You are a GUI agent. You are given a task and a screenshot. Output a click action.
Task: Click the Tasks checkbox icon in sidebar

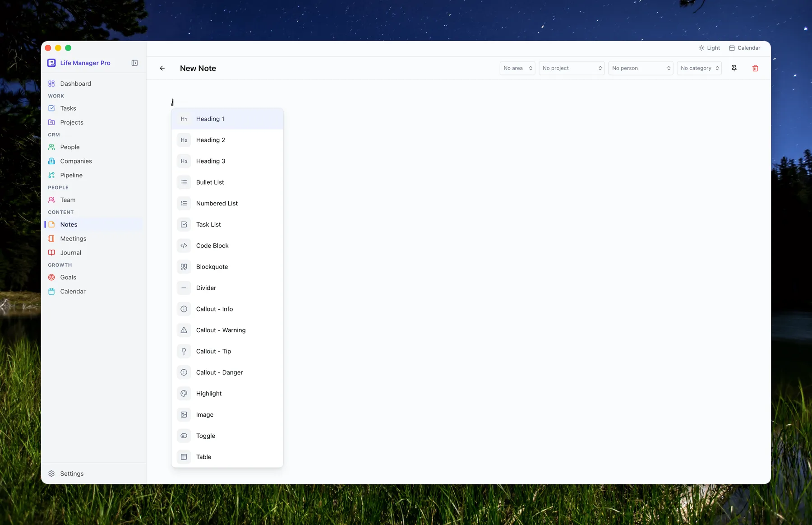coord(51,108)
